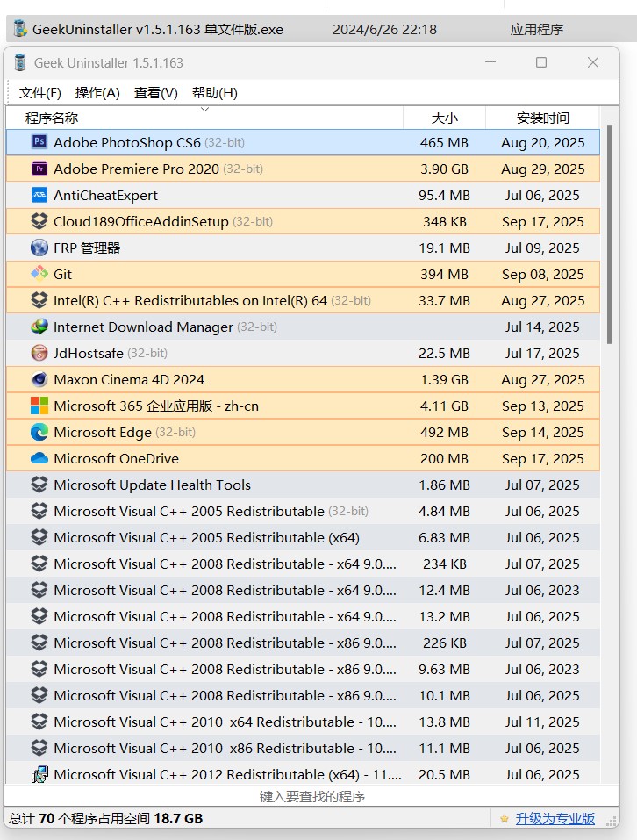Sort programs by 安装时间 column header

click(x=542, y=118)
